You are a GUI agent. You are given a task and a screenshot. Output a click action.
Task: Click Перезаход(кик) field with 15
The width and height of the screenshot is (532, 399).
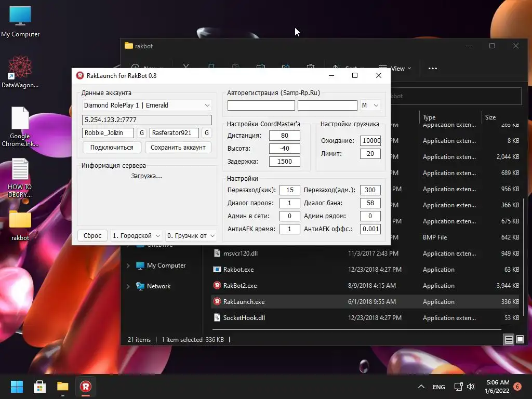pyautogui.click(x=289, y=190)
